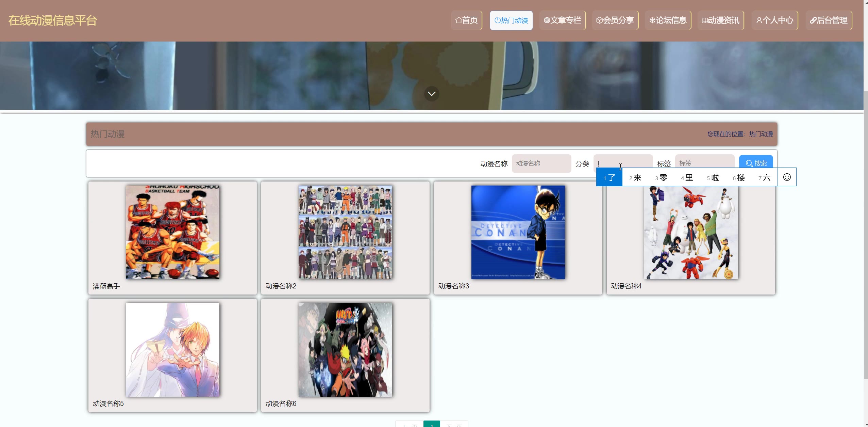Go to 论坛信息 in the navigation
The width and height of the screenshot is (868, 427).
pos(668,20)
